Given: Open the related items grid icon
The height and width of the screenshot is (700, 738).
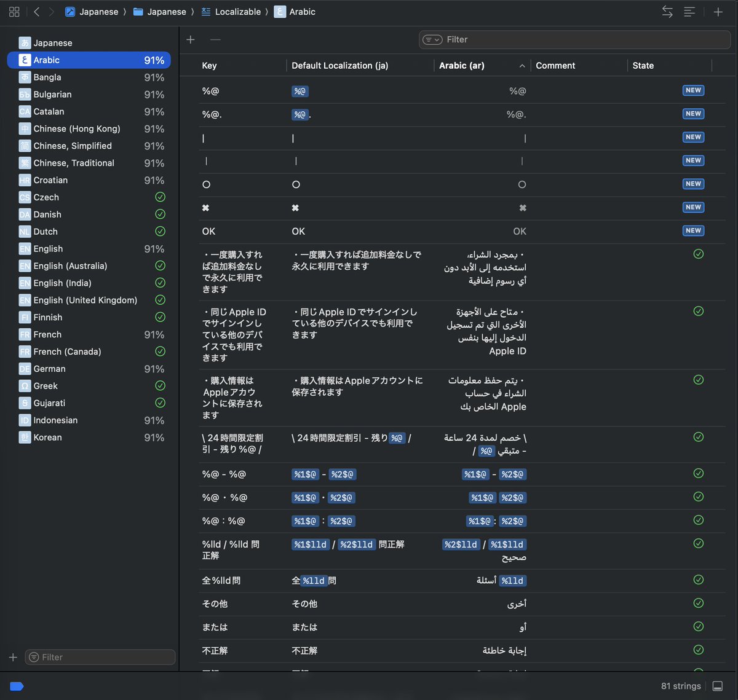Looking at the screenshot, I should click(x=14, y=12).
